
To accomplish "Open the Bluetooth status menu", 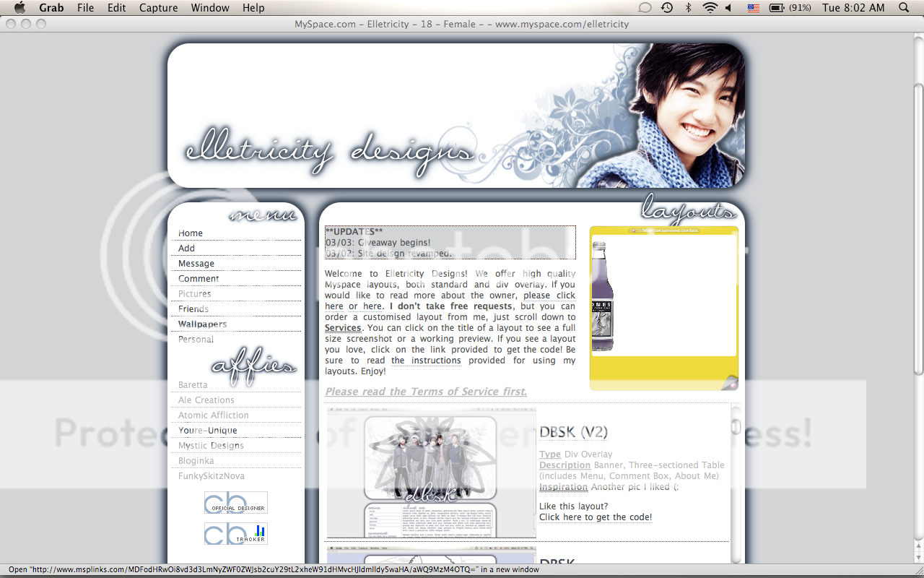I will point(688,8).
